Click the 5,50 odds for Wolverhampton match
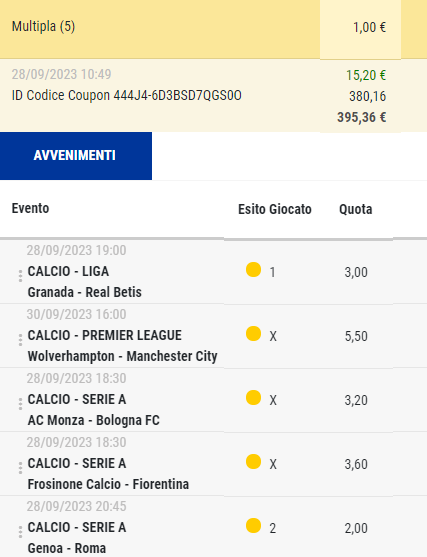The image size is (427, 557). click(356, 336)
